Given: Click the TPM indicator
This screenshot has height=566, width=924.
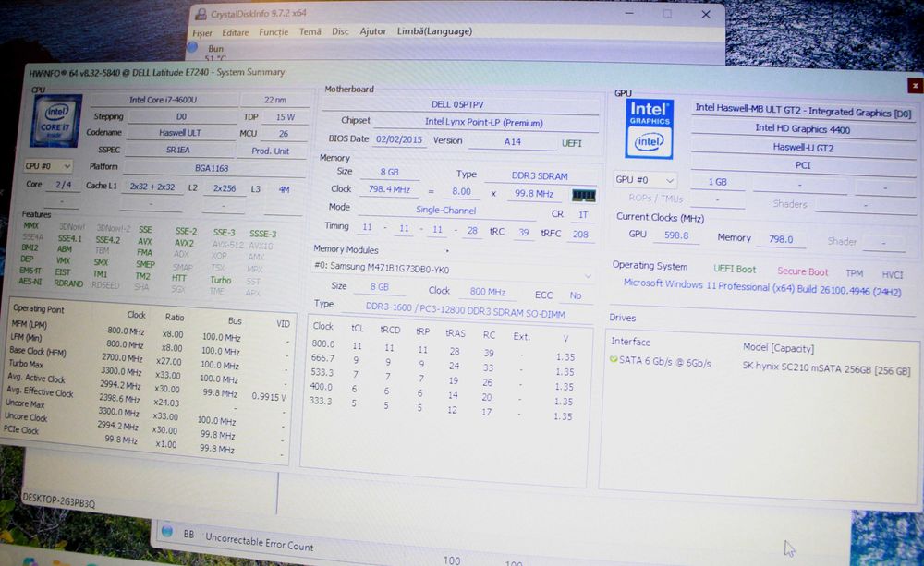Looking at the screenshot, I should coord(854,272).
